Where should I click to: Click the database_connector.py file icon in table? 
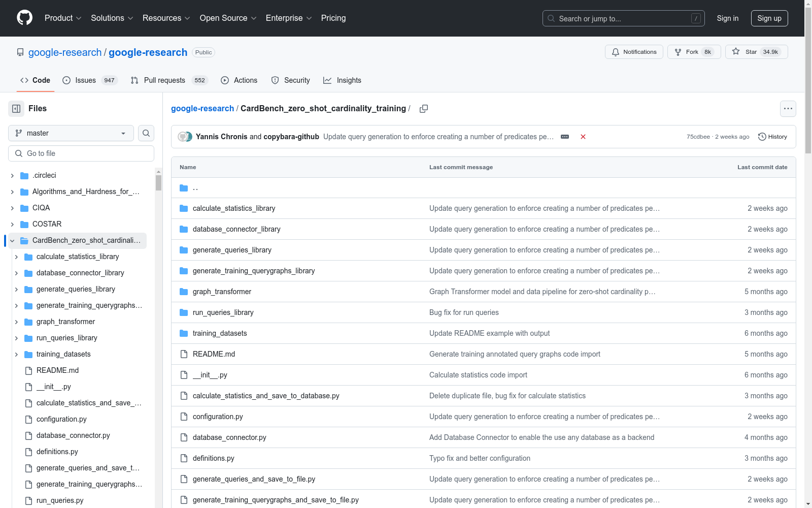click(184, 437)
